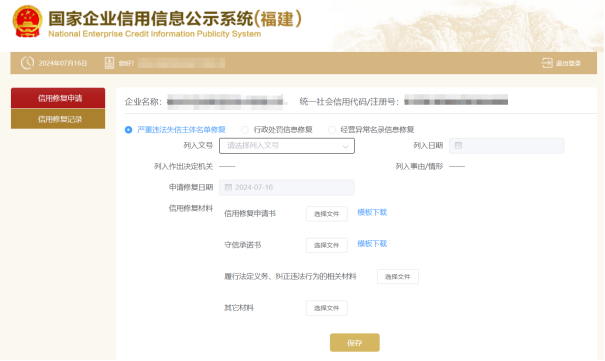The height and width of the screenshot is (361, 605).
Task: Click calendar icon in 申请修复日期 field
Action: point(228,187)
